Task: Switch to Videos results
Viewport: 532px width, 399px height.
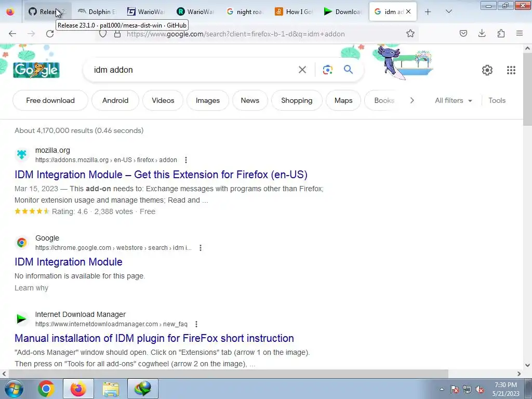Action: tap(163, 100)
